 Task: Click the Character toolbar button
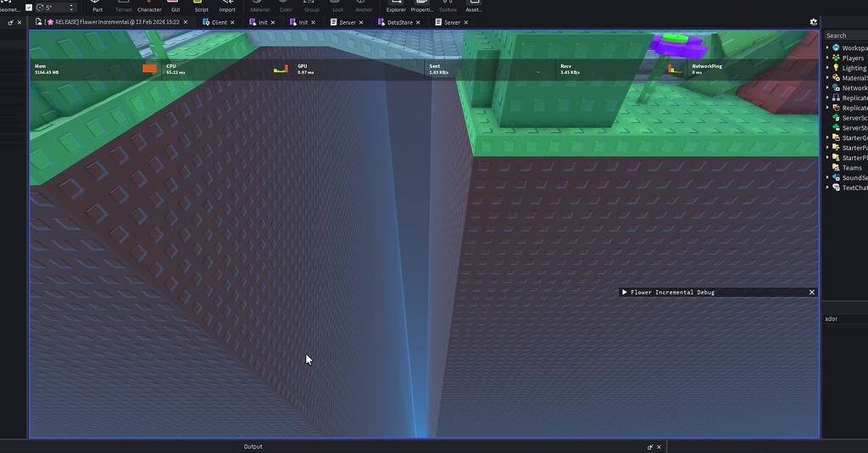tap(149, 6)
